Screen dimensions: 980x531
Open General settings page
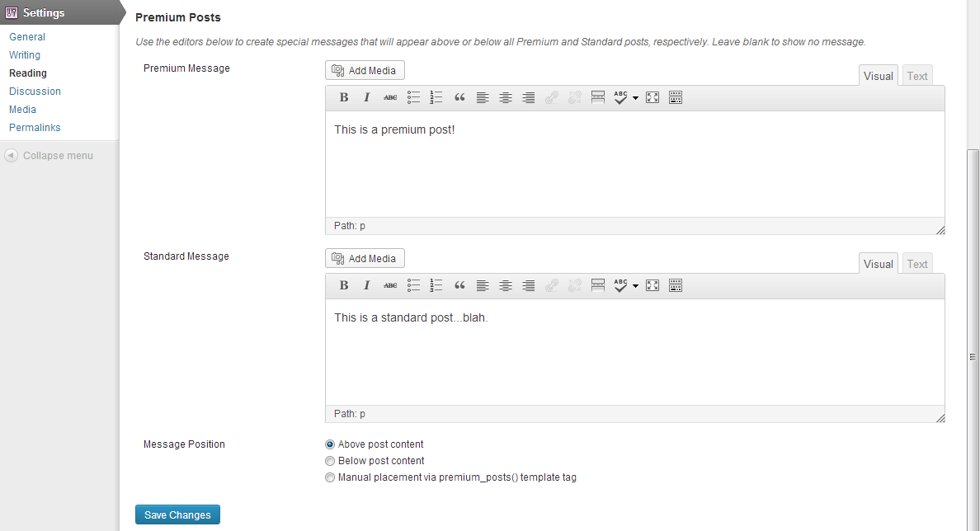click(27, 37)
